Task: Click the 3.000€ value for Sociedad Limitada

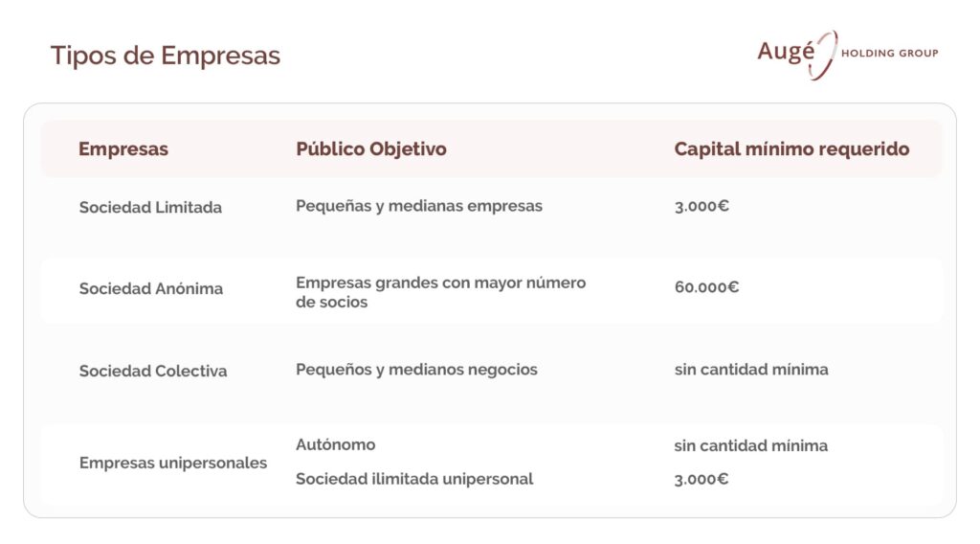Action: [x=701, y=206]
